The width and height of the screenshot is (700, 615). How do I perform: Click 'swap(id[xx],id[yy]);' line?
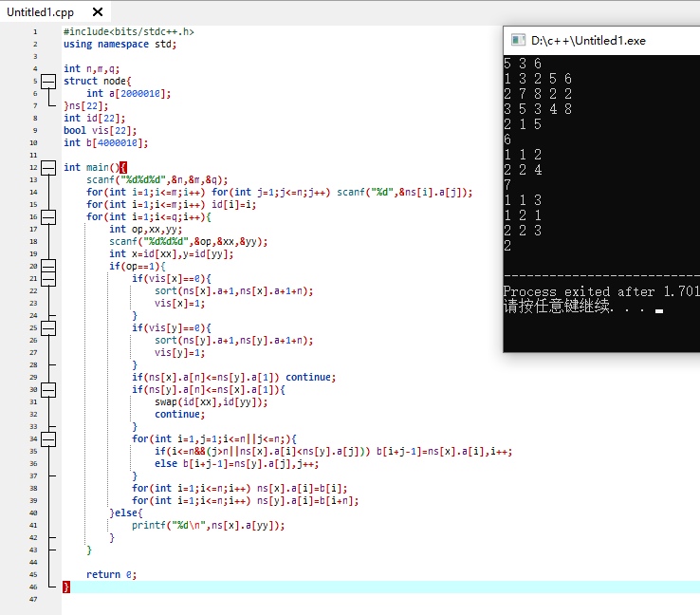[x=212, y=402]
